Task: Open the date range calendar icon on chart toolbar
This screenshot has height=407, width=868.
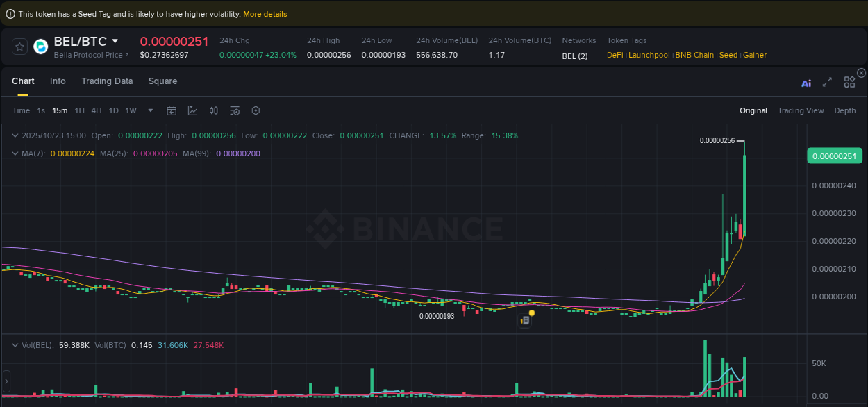Action: (172, 110)
